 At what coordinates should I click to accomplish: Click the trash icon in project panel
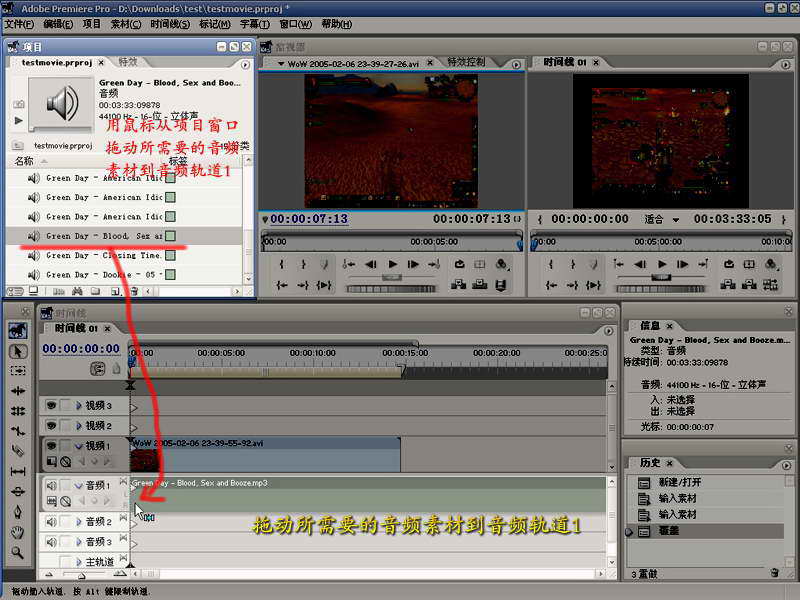click(134, 291)
